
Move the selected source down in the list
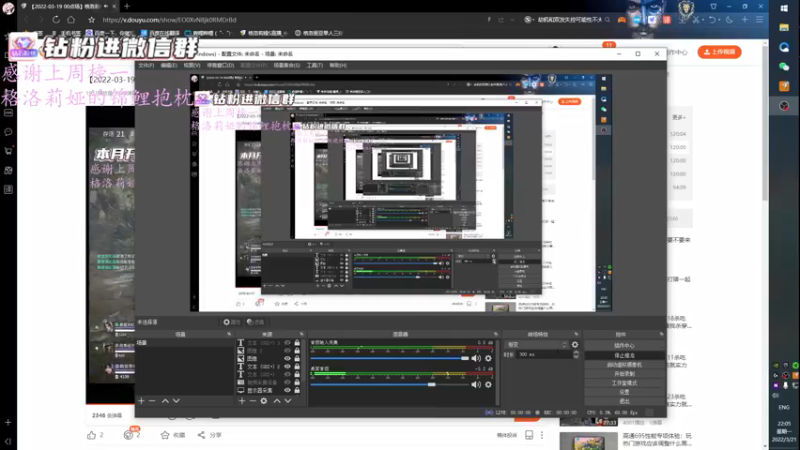point(288,401)
